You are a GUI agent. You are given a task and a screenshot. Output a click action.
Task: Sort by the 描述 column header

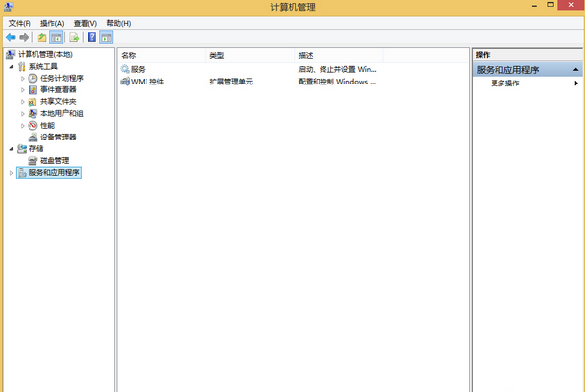pos(339,56)
